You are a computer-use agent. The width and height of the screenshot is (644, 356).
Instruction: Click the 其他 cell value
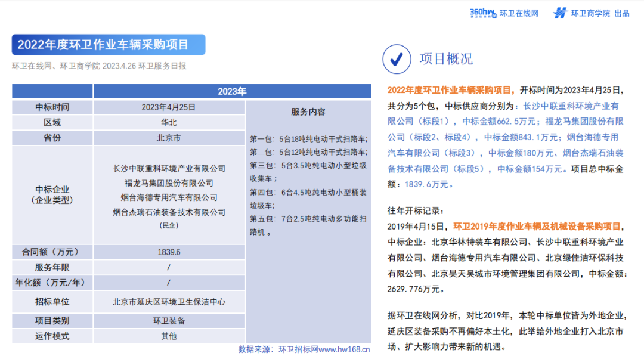click(x=169, y=336)
